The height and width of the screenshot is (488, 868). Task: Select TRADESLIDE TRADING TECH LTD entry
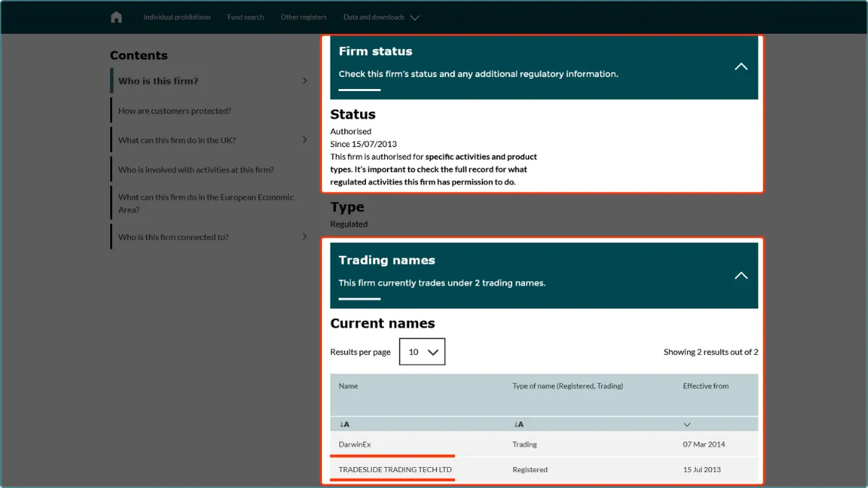click(x=395, y=470)
